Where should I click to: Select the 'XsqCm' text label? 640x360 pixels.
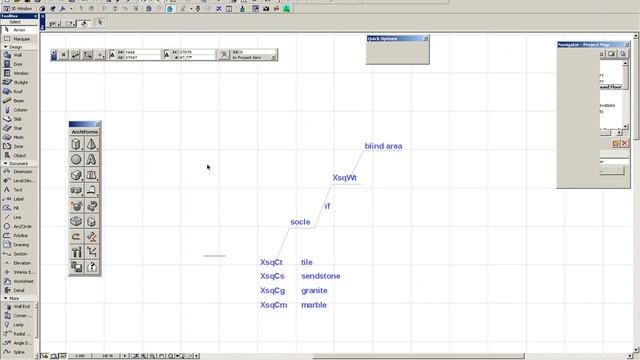[x=273, y=305]
